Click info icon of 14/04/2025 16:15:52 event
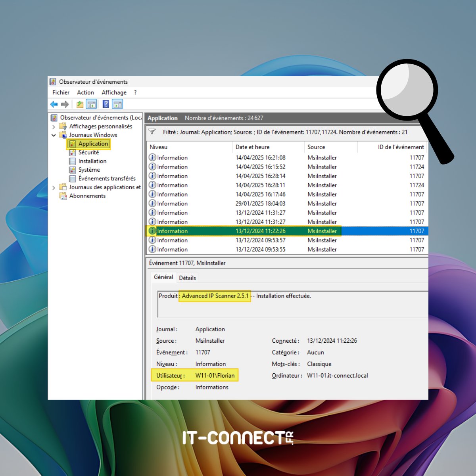The image size is (476, 476). 152,167
